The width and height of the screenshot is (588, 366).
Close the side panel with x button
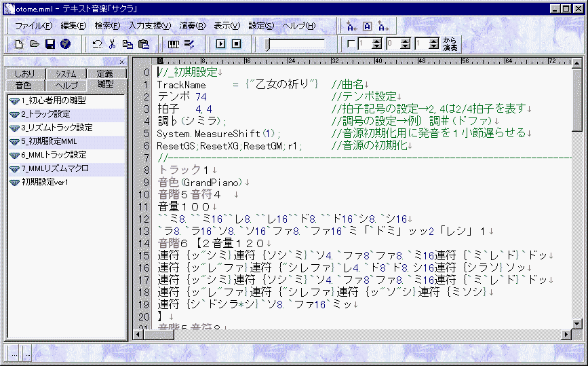[121, 62]
